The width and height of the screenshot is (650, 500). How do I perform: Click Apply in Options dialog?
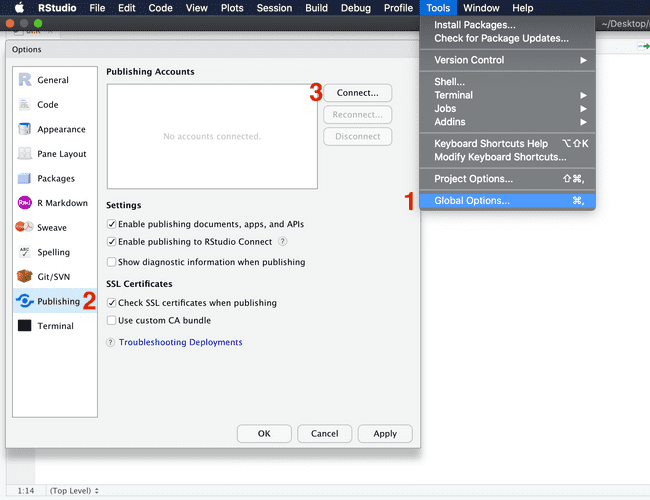click(385, 434)
